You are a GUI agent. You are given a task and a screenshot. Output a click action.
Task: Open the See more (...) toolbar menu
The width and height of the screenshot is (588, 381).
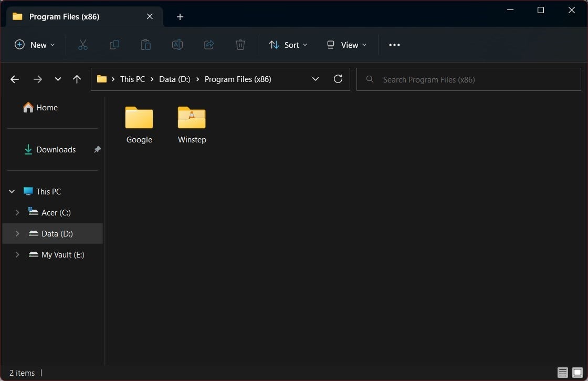(x=394, y=45)
